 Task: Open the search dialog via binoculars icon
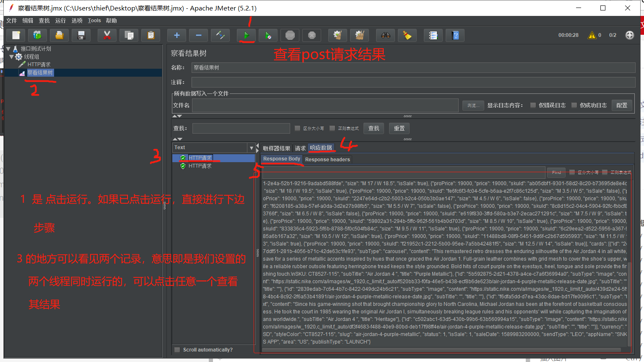click(385, 35)
